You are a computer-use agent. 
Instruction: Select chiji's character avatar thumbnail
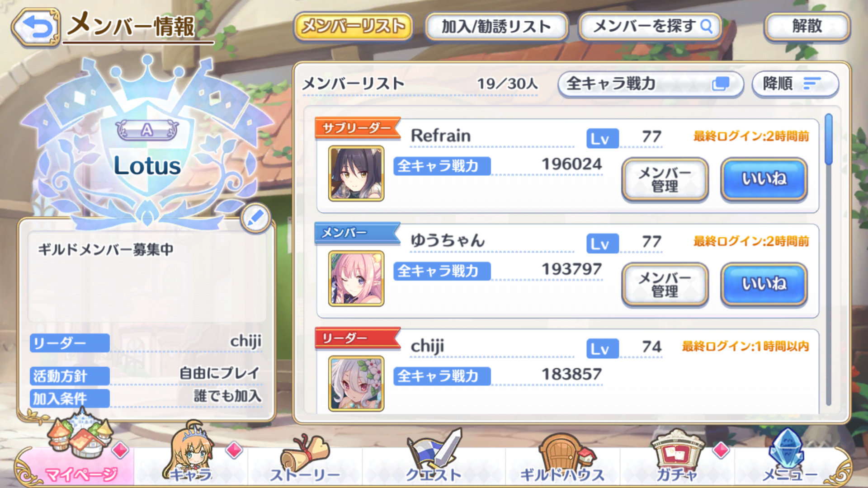pos(356,384)
